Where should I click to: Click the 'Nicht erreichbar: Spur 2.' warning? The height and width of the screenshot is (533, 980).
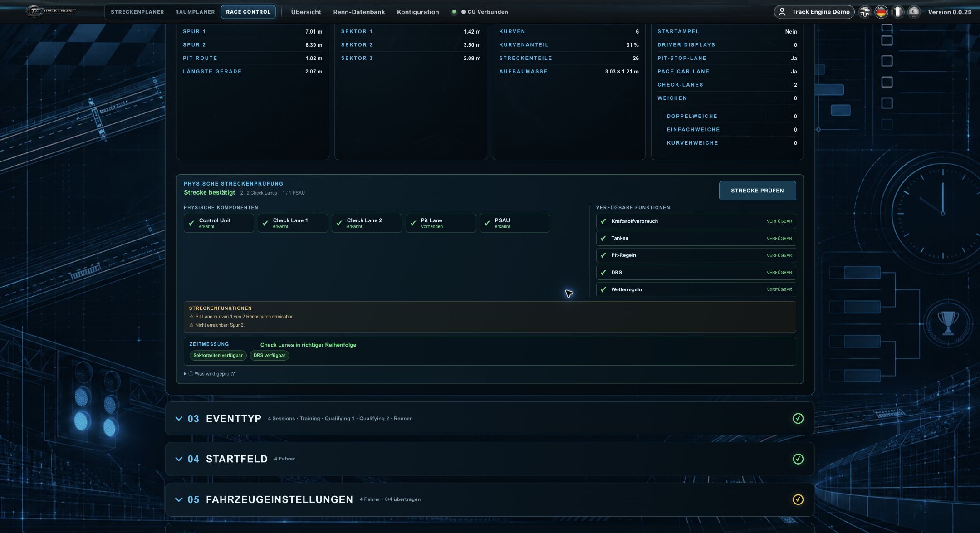(x=220, y=325)
